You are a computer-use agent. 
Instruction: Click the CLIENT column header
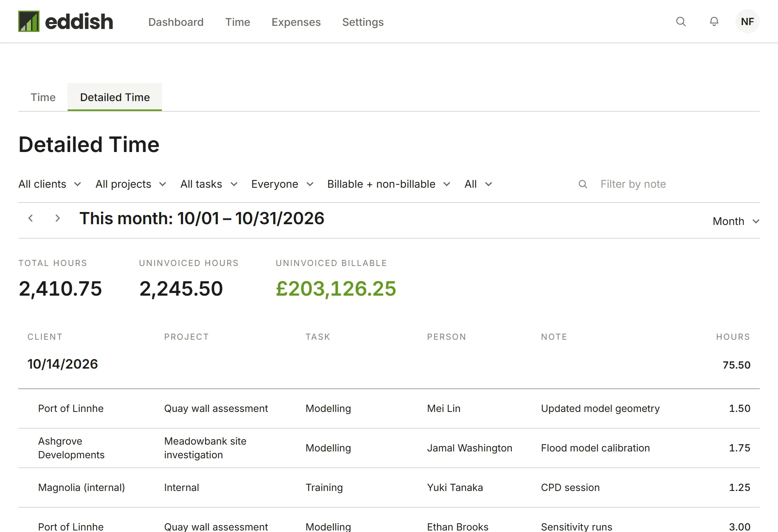[x=45, y=337]
